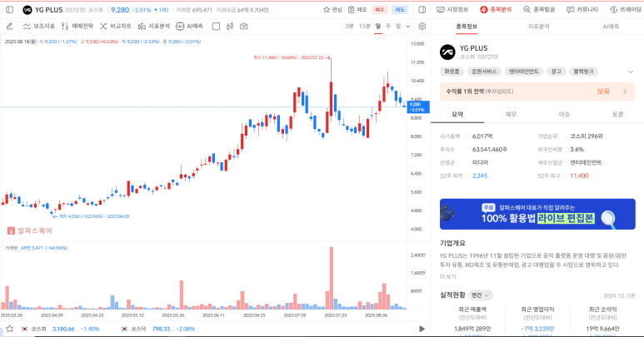
Task: Select the 주 weekly interval
Action: click(x=388, y=27)
